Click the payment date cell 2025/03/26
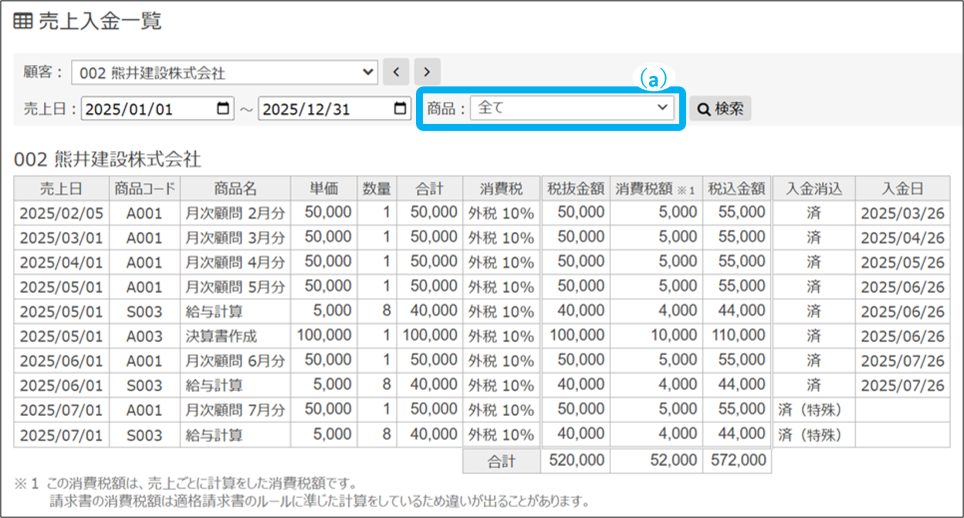The height and width of the screenshot is (518, 964). (x=902, y=212)
